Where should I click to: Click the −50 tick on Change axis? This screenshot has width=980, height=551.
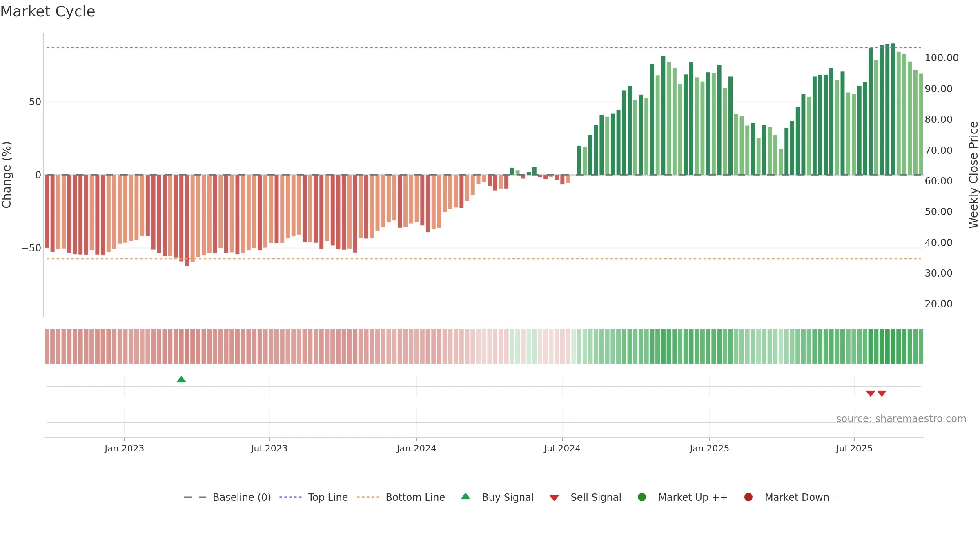31,248
